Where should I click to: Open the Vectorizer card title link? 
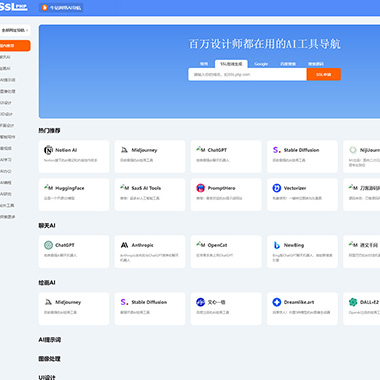click(295, 188)
